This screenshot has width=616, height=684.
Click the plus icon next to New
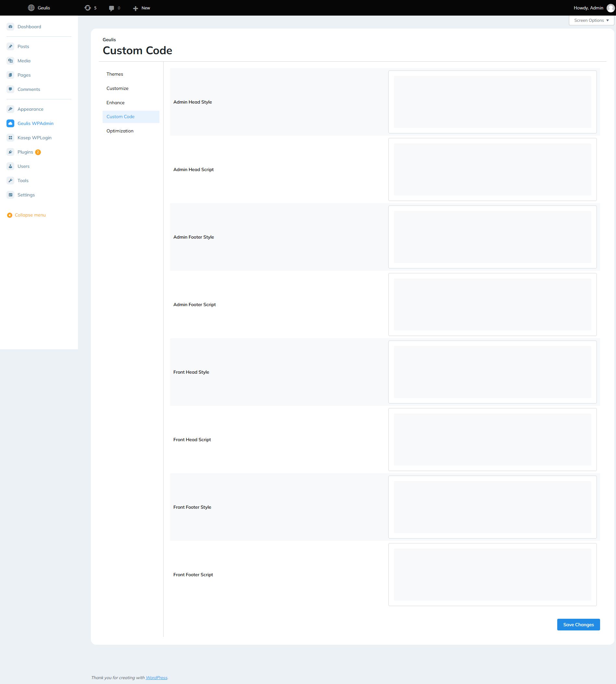tap(135, 8)
